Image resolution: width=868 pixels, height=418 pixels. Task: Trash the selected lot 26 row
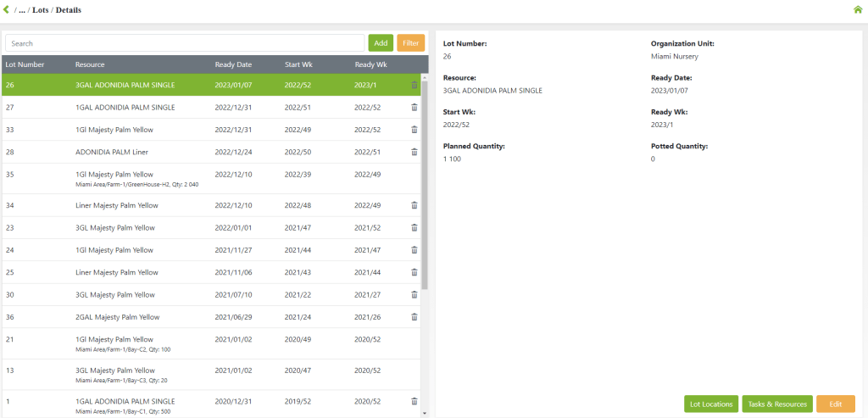[415, 85]
